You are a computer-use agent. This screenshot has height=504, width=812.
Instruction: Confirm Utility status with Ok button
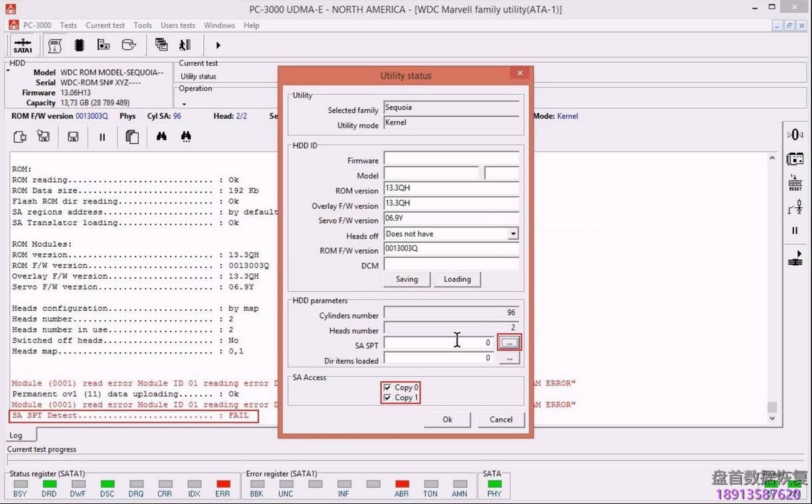(x=447, y=419)
